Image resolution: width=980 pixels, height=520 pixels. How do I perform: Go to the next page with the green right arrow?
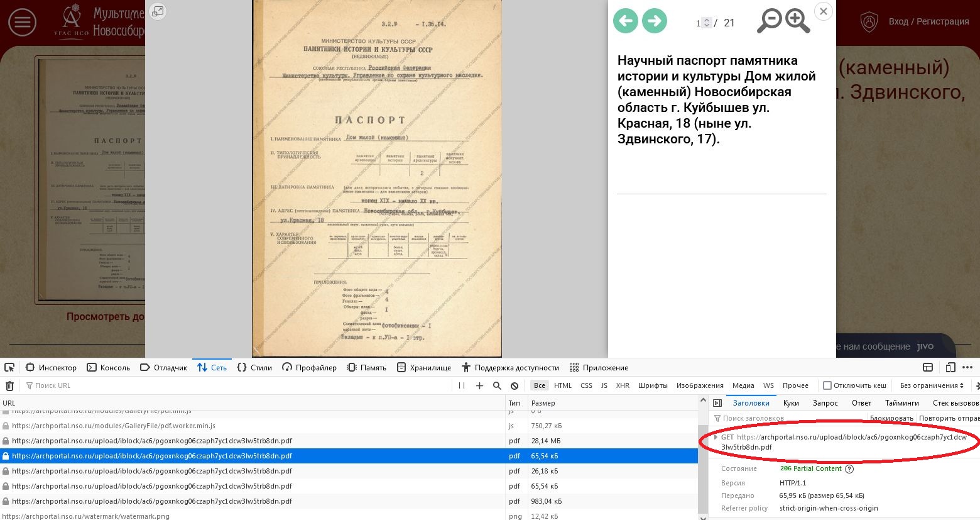point(654,21)
